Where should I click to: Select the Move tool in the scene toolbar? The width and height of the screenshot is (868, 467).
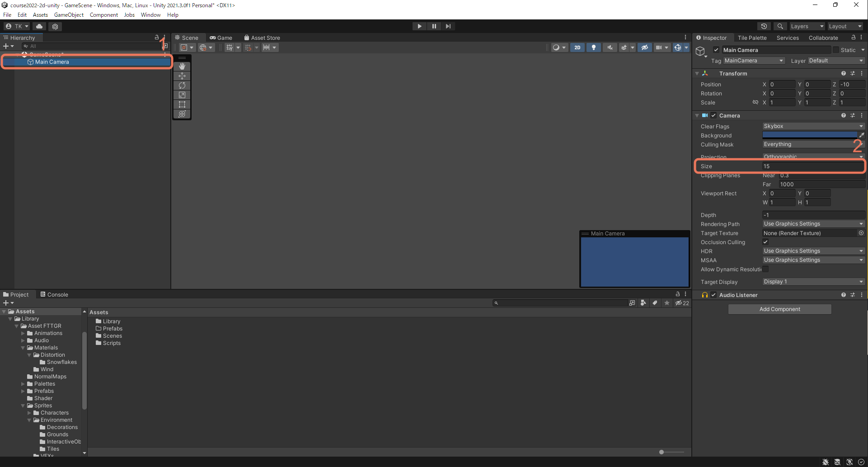click(182, 76)
